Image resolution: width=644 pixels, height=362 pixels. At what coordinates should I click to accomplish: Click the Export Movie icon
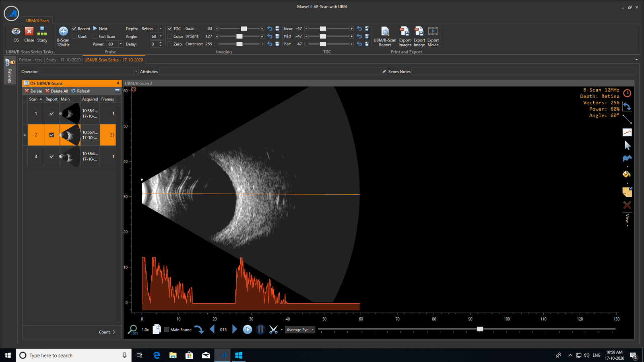[433, 32]
